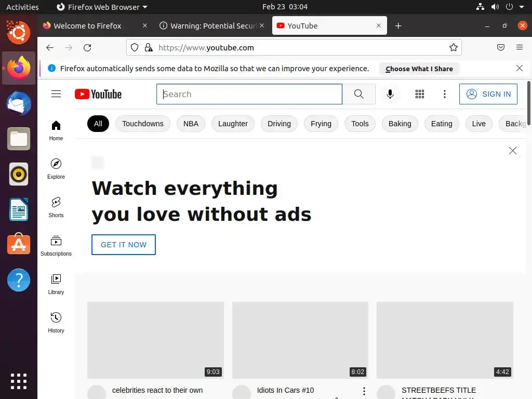Open History in YouTube sidebar
The height and width of the screenshot is (399, 532).
coord(56,323)
